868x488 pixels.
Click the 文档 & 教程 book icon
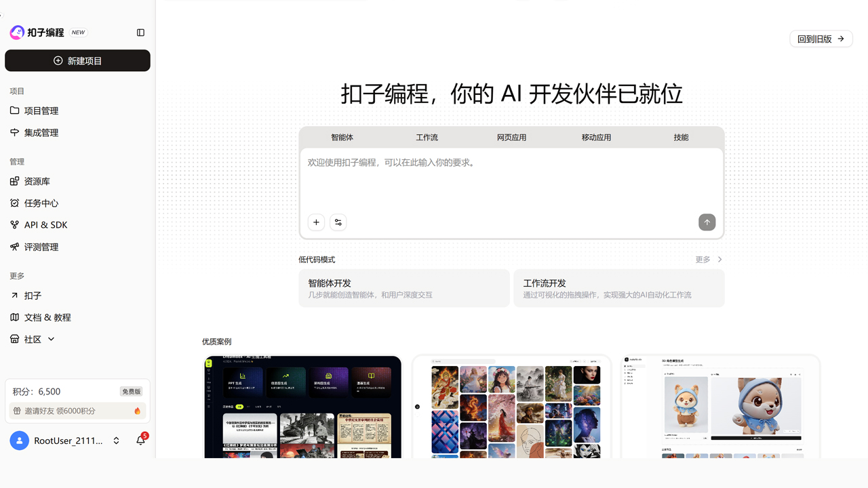[15, 317]
